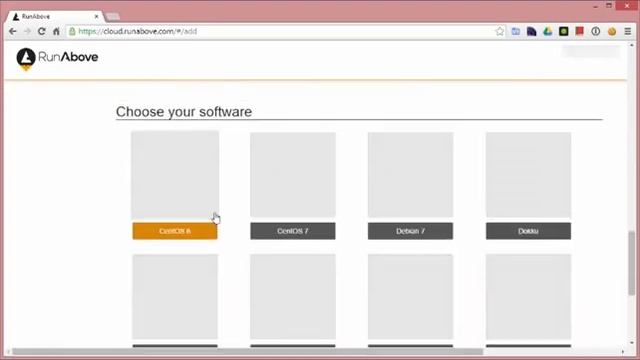
Task: Click the Debian 7 image tile
Action: point(410,175)
